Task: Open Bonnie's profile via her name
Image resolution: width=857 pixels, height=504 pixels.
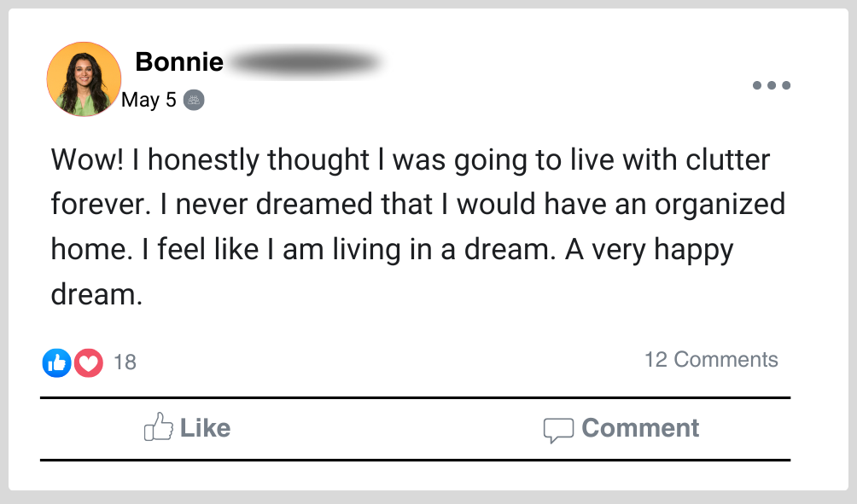Action: click(179, 62)
